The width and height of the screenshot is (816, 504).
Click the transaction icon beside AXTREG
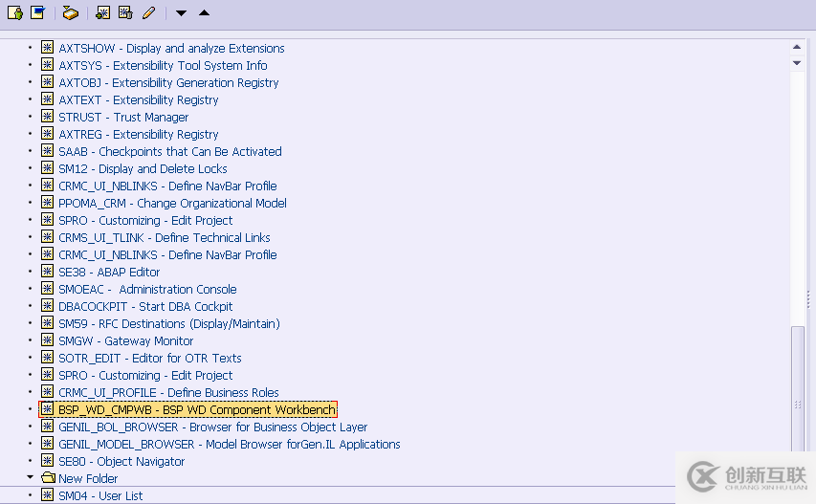click(x=48, y=133)
